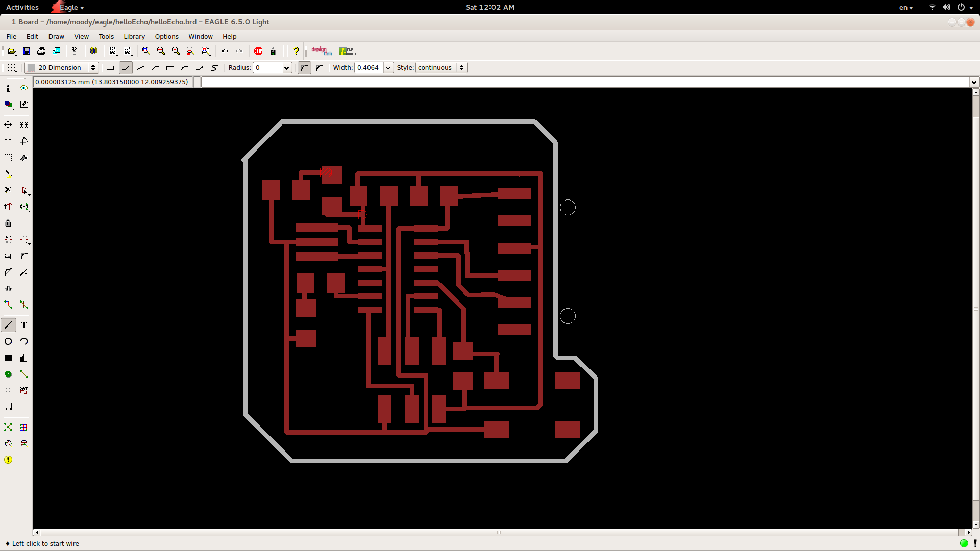Viewport: 980px width, 551px height.
Task: Open the ERC check tool
Action: [x=8, y=443]
